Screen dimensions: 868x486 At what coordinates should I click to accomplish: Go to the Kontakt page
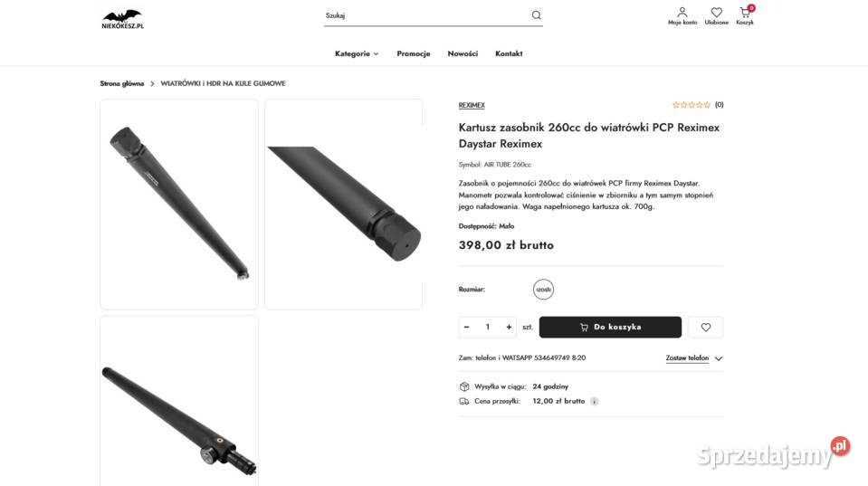click(509, 53)
